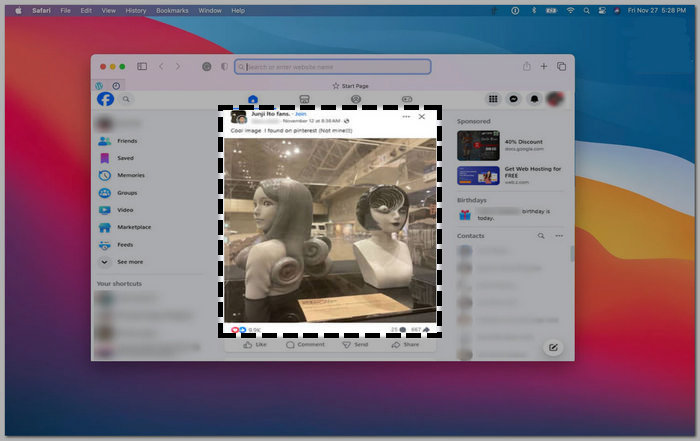Click Safari's Share icon
This screenshot has width=700, height=441.
click(525, 66)
